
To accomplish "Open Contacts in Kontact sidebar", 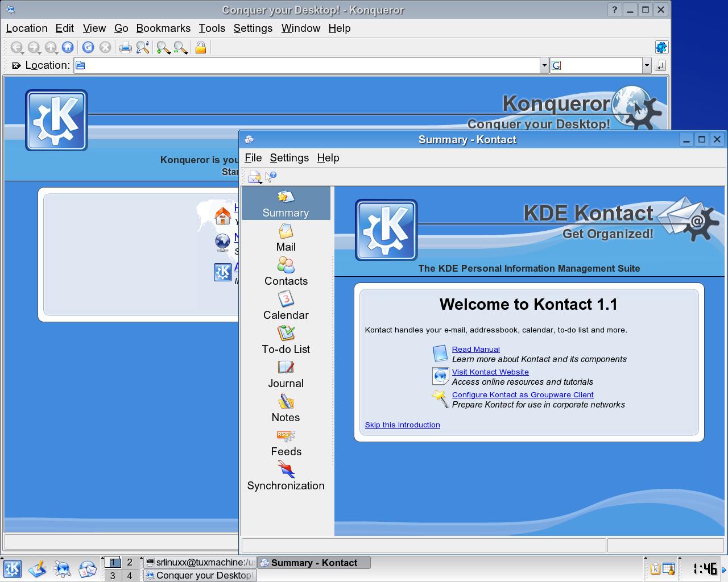I will [x=286, y=272].
